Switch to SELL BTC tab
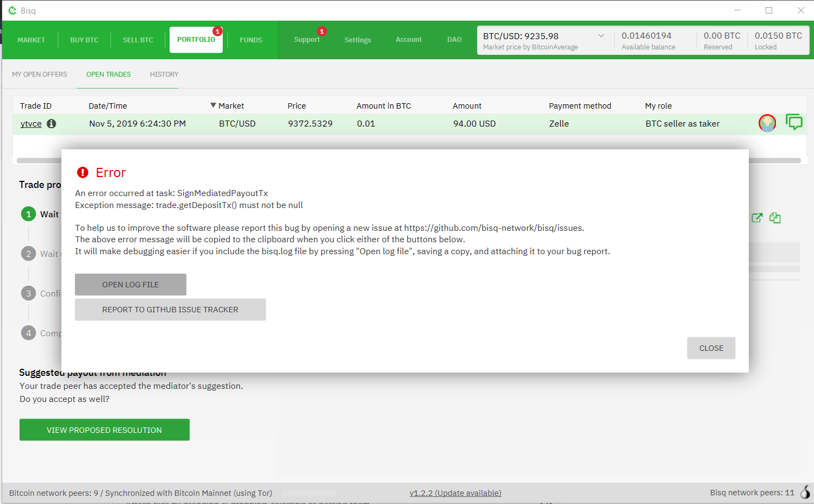 (138, 40)
